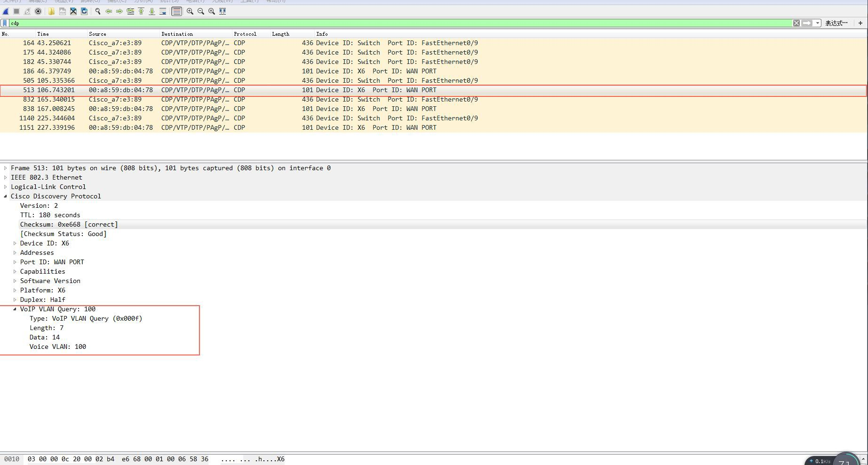Open capture options gear icon
Viewport: 868px width, 465px height.
click(38, 11)
